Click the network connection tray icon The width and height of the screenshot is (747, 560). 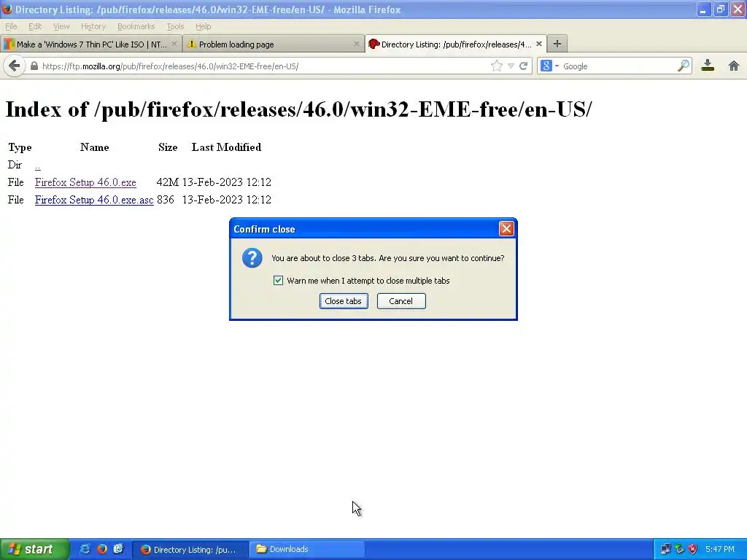(x=665, y=549)
